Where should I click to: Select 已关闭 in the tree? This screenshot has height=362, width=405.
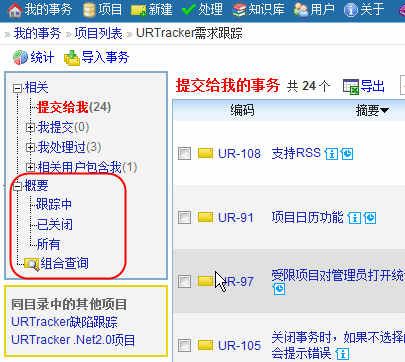(x=55, y=224)
